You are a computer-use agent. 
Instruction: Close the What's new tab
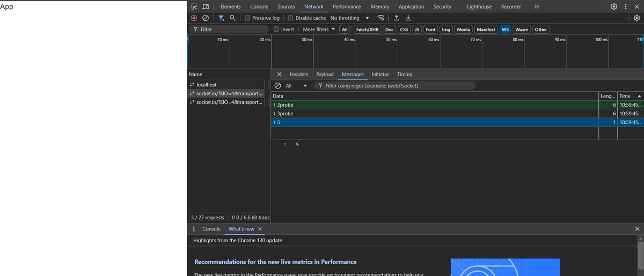pyautogui.click(x=260, y=229)
